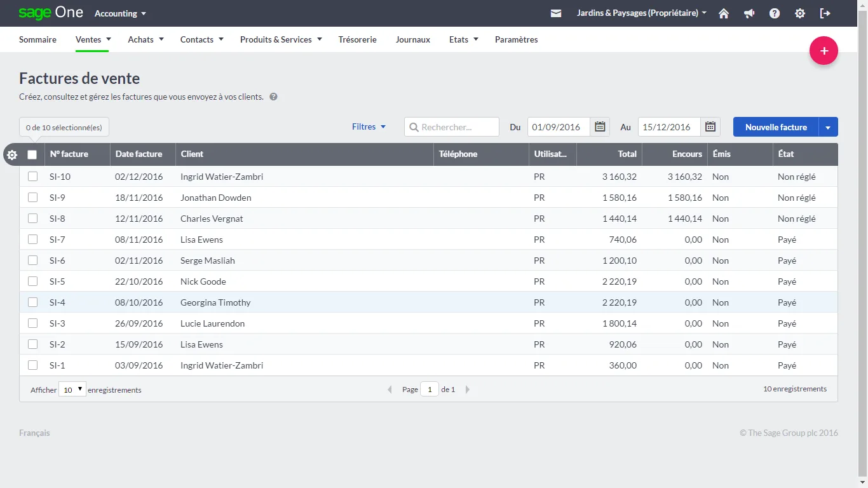Open the help question mark icon

pyautogui.click(x=775, y=13)
